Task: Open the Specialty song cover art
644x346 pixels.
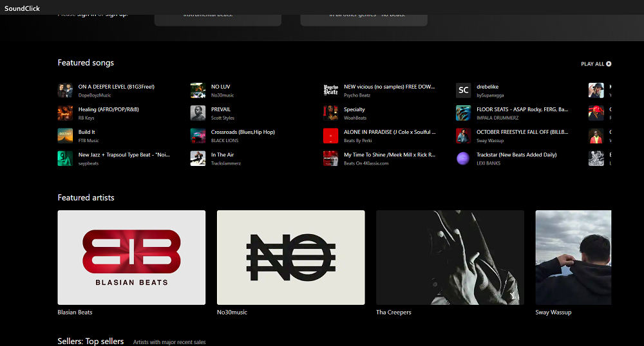Action: 330,113
